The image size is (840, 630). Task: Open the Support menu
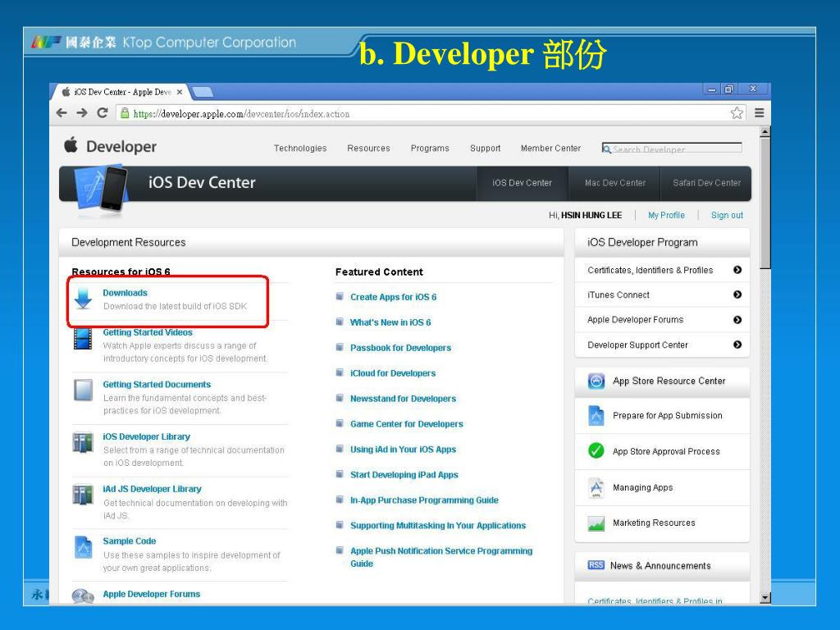click(486, 148)
